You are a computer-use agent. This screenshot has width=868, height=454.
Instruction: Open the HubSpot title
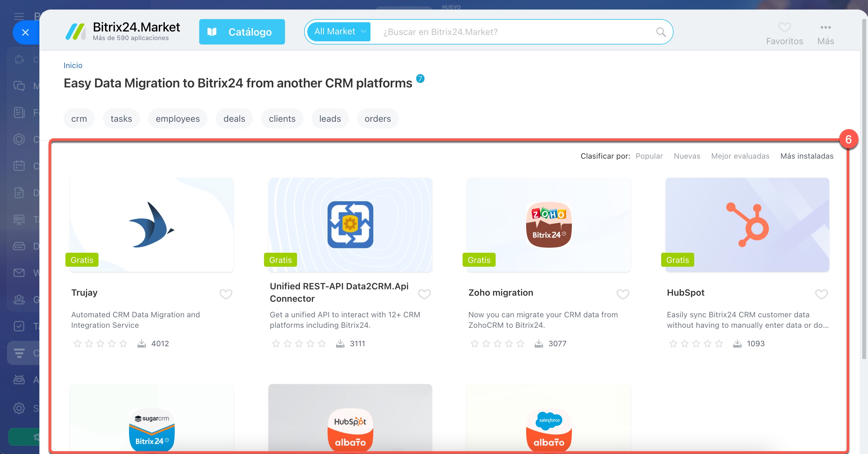(685, 292)
